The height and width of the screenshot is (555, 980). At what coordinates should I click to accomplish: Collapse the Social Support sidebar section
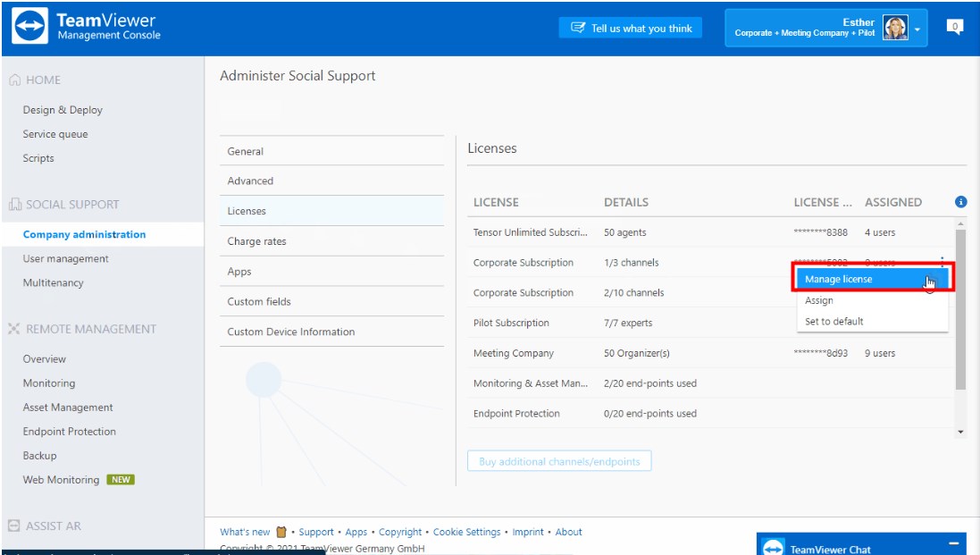[71, 205]
